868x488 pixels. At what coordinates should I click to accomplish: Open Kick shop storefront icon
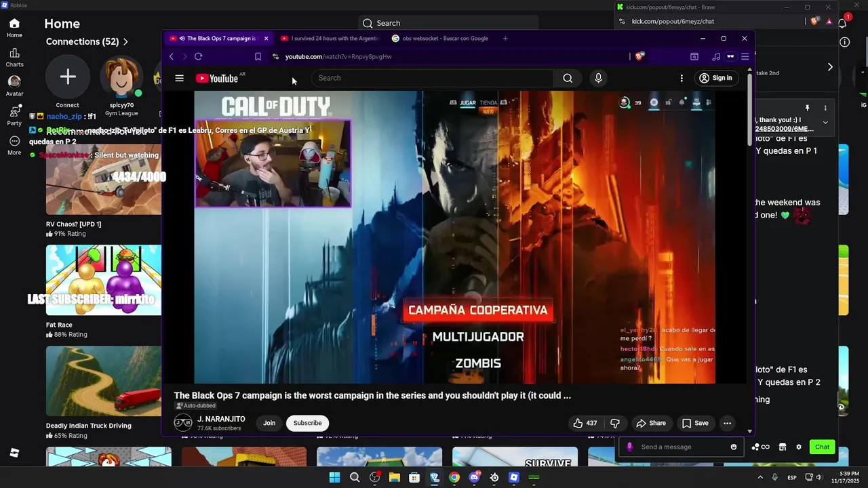coord(782,447)
